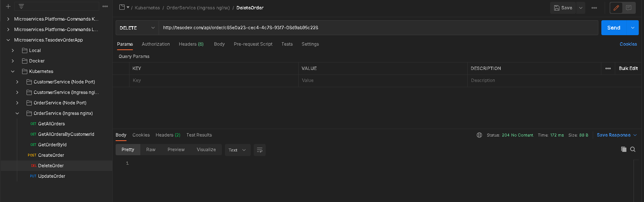Viewport: 644px width, 202px height.
Task: Expand the Docker folder
Action: 13,61
